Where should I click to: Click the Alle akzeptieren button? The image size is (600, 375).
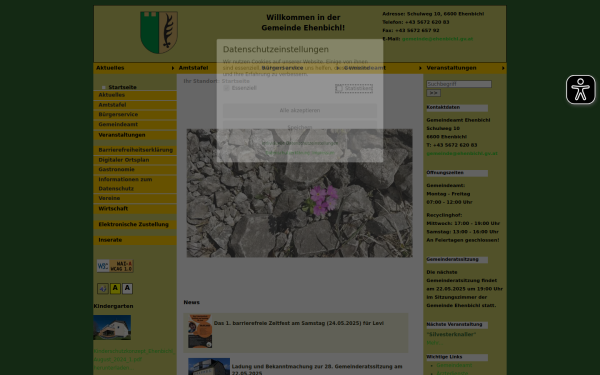(300, 110)
